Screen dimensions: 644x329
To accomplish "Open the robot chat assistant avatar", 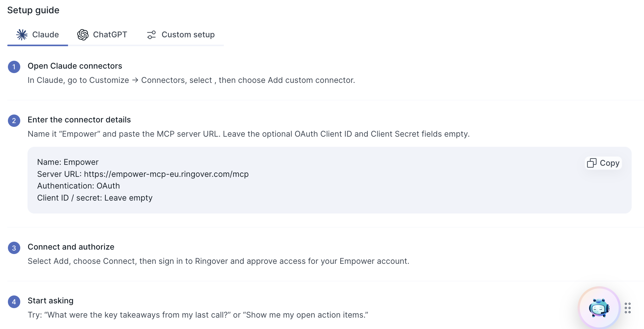I will point(599,307).
